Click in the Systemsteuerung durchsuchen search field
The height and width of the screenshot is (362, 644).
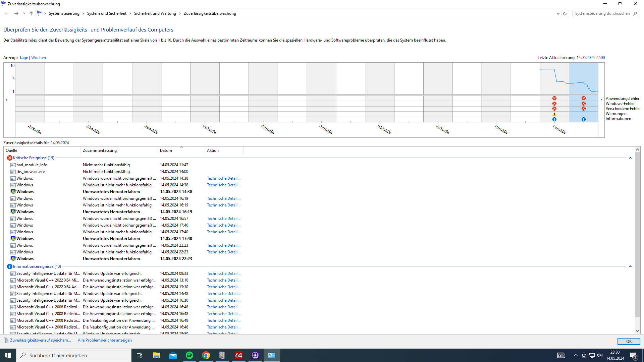602,13
